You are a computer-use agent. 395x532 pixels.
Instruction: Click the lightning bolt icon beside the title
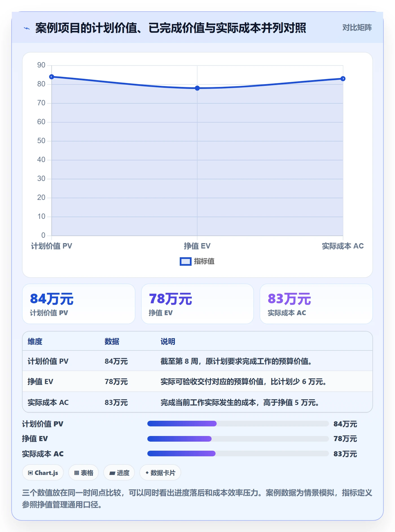point(27,28)
